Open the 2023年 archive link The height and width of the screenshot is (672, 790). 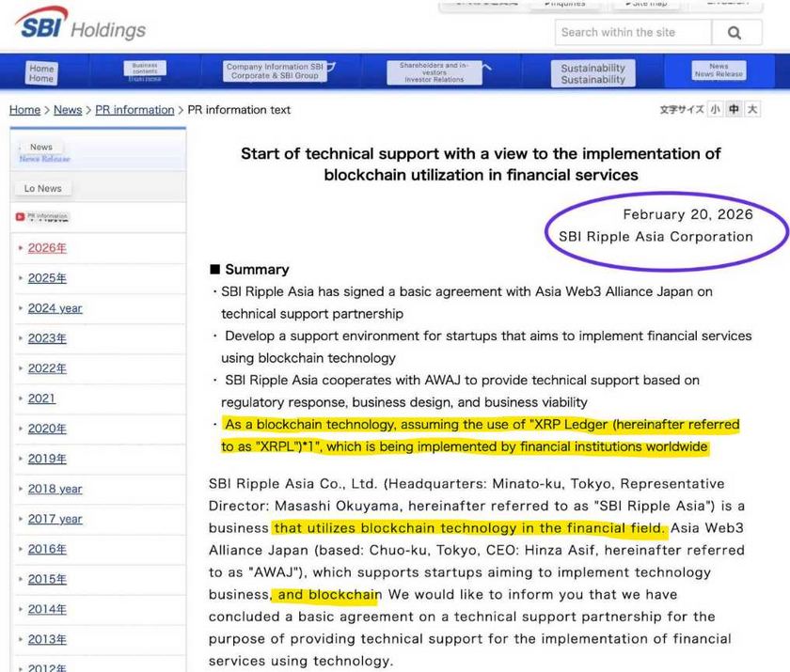click(x=47, y=338)
